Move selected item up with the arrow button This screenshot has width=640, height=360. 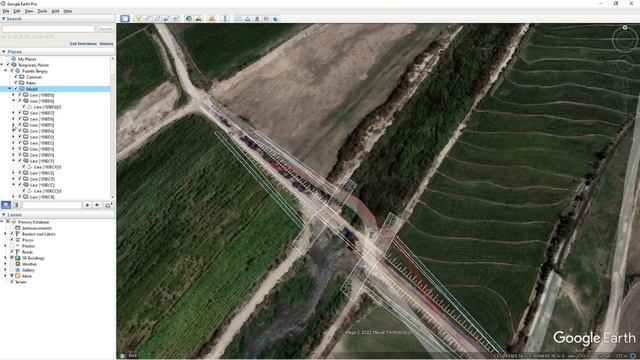[x=87, y=205]
